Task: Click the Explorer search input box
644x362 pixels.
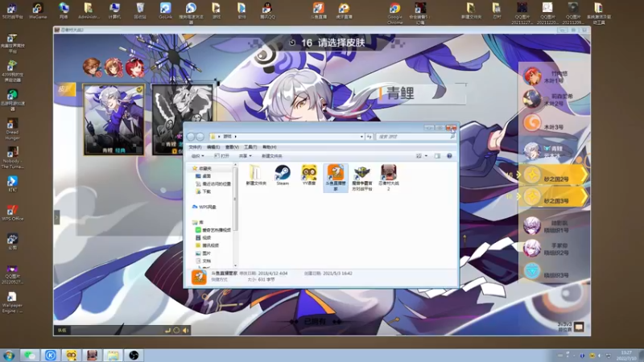Action: [x=413, y=137]
